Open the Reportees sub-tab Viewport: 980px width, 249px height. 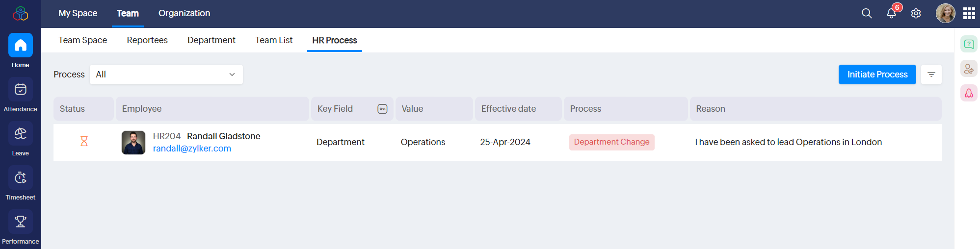point(147,40)
